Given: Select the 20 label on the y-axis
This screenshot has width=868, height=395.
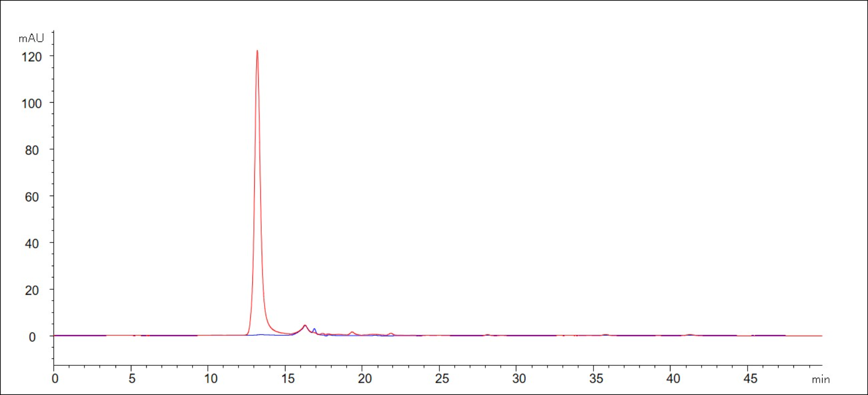Looking at the screenshot, I should [32, 290].
